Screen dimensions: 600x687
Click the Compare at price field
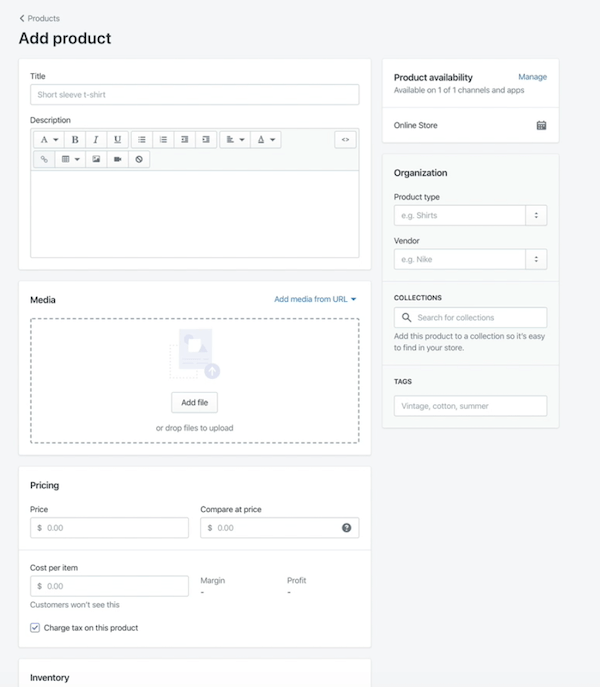[x=280, y=528]
